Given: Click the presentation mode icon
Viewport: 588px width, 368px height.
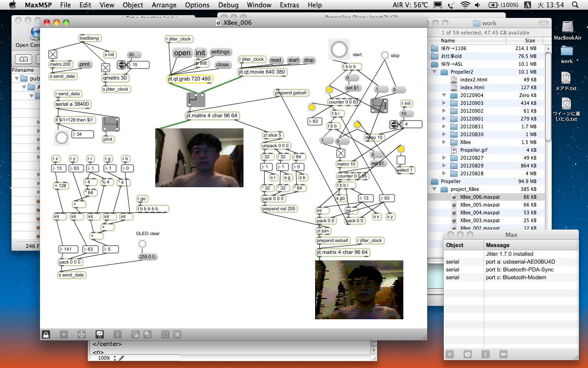Looking at the screenshot, I should 99,335.
